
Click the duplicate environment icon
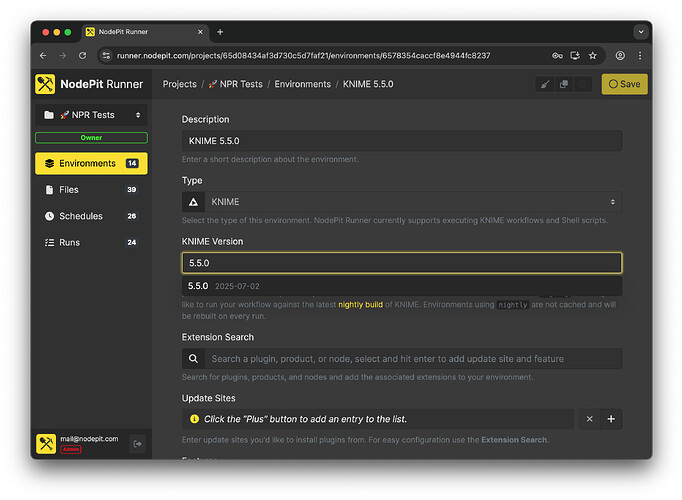pos(564,84)
